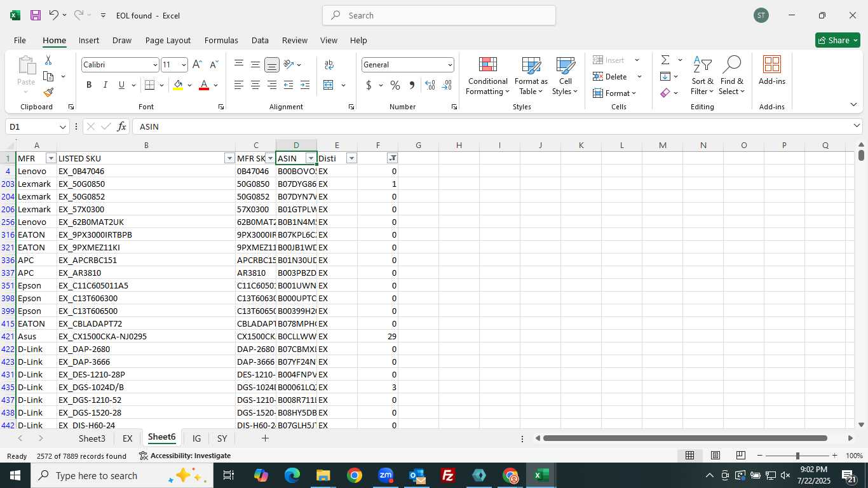Switch to the Data ribbon tab
Viewport: 868px width, 488px height.
tap(260, 40)
